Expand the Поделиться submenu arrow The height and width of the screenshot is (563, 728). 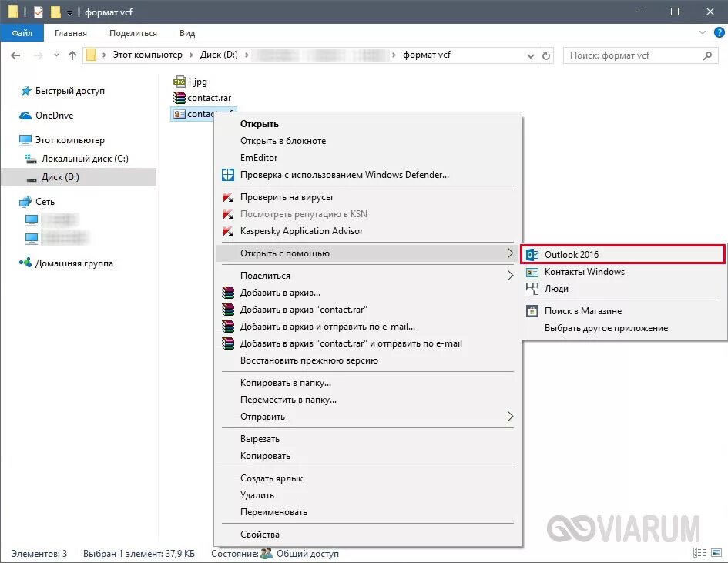tap(510, 276)
